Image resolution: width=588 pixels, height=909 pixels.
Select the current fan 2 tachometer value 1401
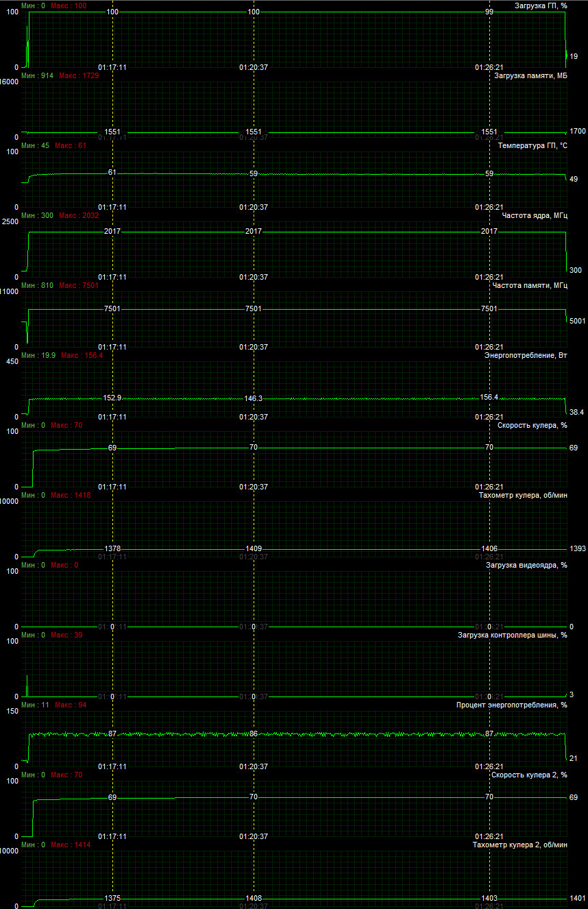tap(578, 899)
